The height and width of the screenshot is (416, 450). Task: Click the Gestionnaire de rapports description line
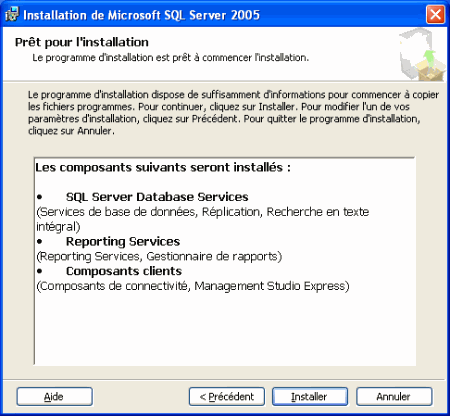pyautogui.click(x=159, y=256)
